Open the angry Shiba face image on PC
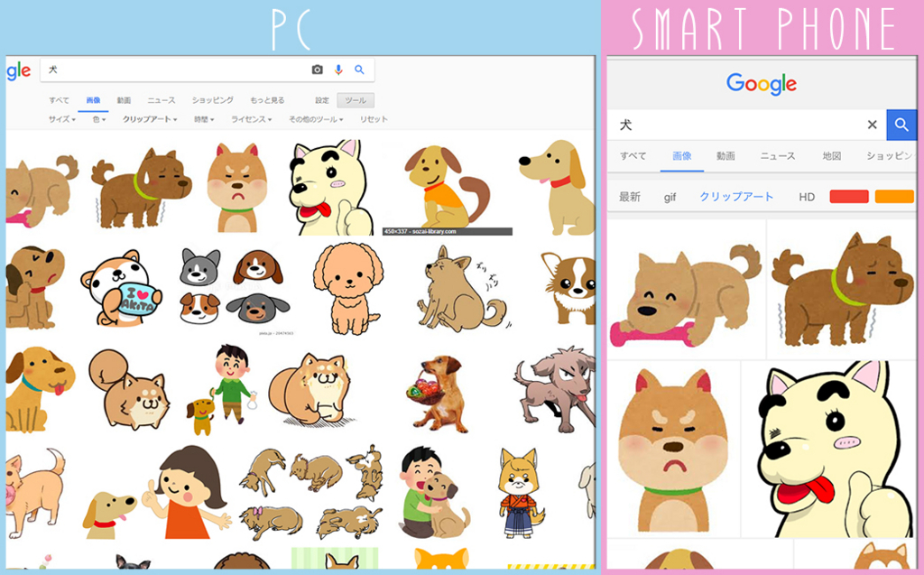924x575 pixels. (237, 188)
